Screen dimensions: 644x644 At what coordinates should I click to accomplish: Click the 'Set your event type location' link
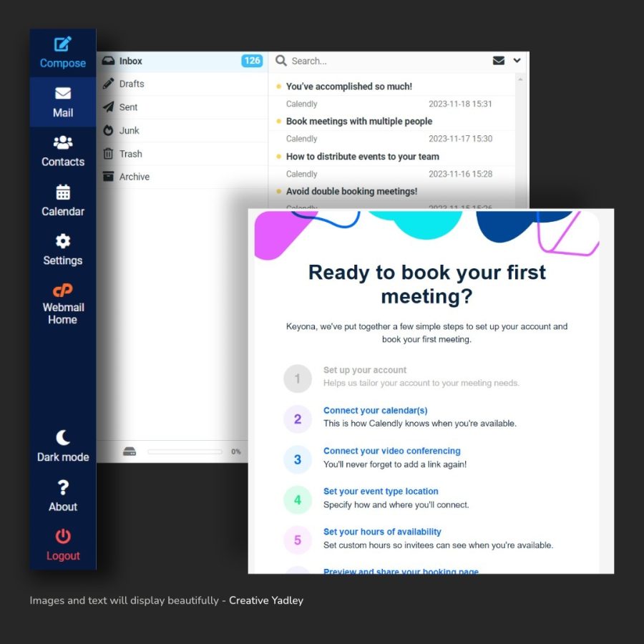pyautogui.click(x=381, y=491)
